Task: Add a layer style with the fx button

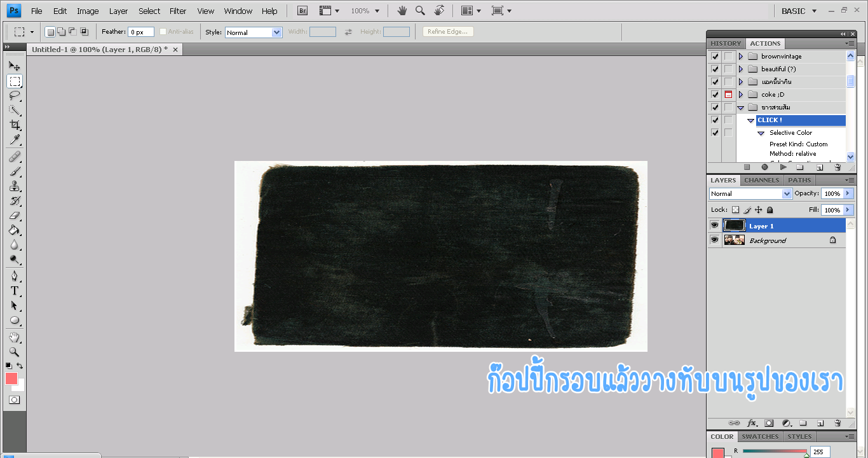Action: (752, 423)
